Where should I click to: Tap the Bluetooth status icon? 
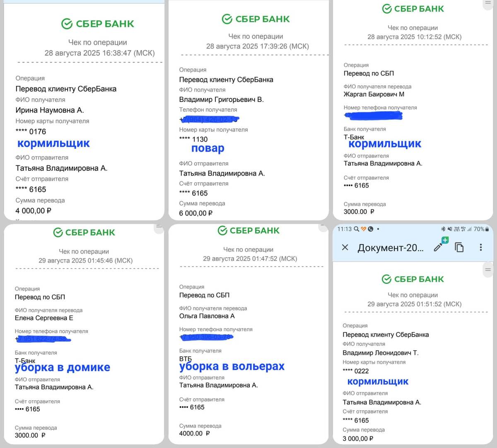tap(443, 229)
